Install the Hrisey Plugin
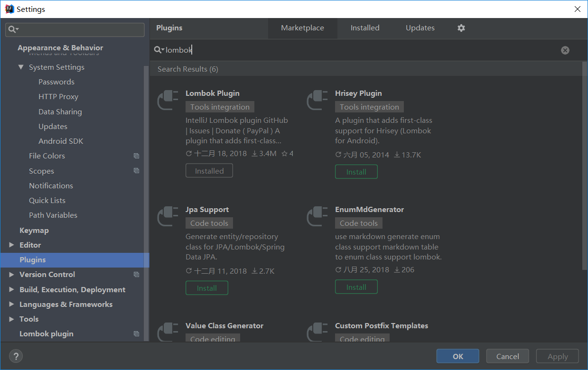 pyautogui.click(x=356, y=171)
